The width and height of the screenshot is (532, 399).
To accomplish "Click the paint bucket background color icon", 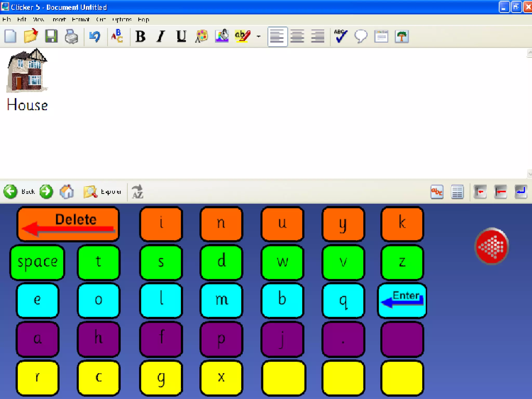I will pos(222,36).
